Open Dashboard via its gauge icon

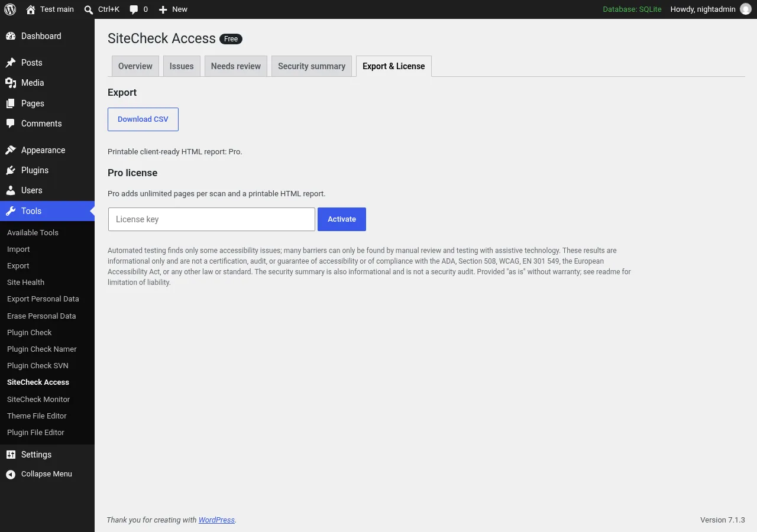click(x=11, y=36)
